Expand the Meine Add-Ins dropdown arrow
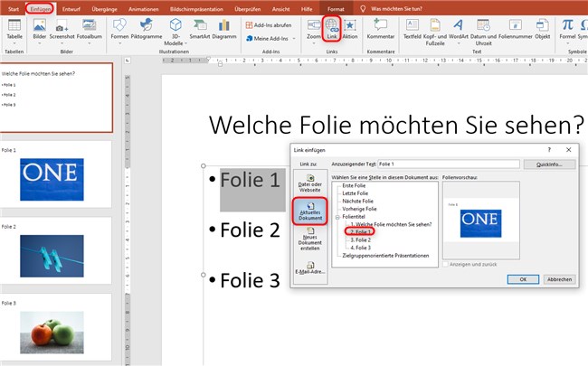Viewport: 588px width, 366px height. tap(294, 38)
